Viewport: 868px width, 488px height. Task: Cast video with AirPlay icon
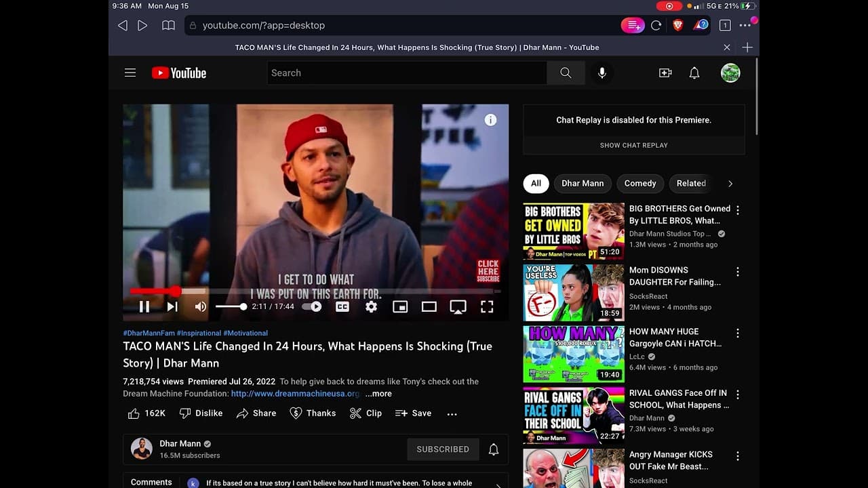pos(458,306)
